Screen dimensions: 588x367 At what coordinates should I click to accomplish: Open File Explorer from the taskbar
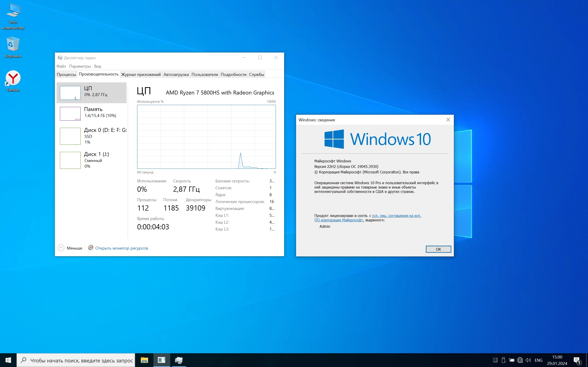point(144,360)
